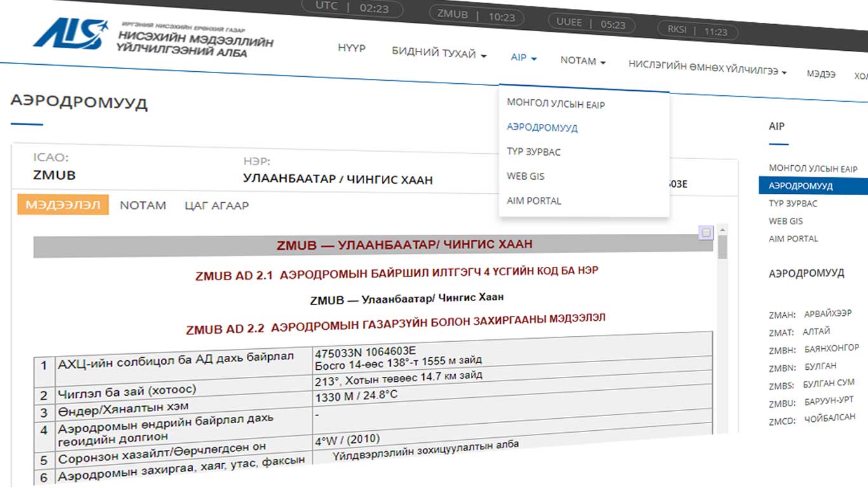The width and height of the screenshot is (868, 488).
Task: Select МОНГОЛ УЛСЫН EAIP in dropdown list
Action: pos(556,104)
